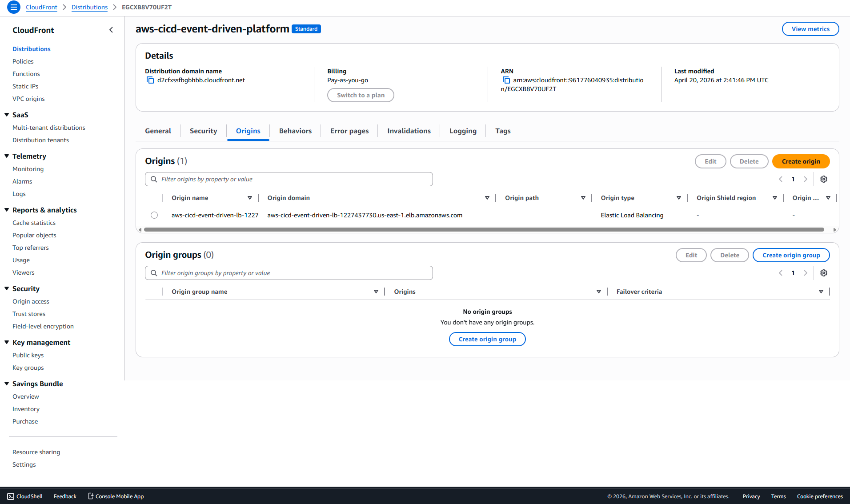Open the Tags tab

coord(503,131)
